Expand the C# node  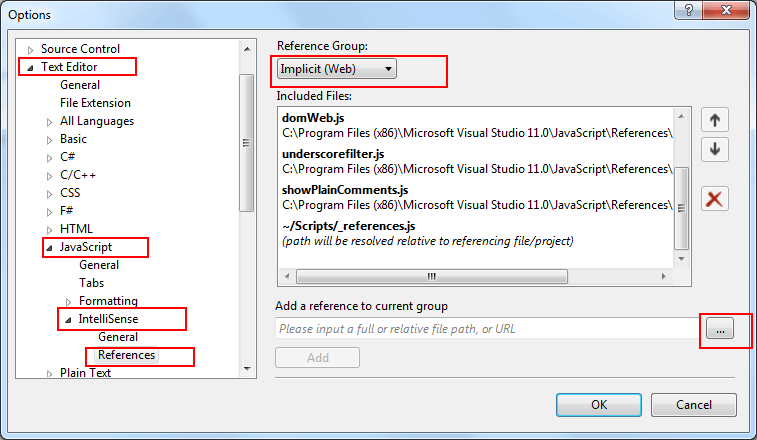click(x=49, y=158)
